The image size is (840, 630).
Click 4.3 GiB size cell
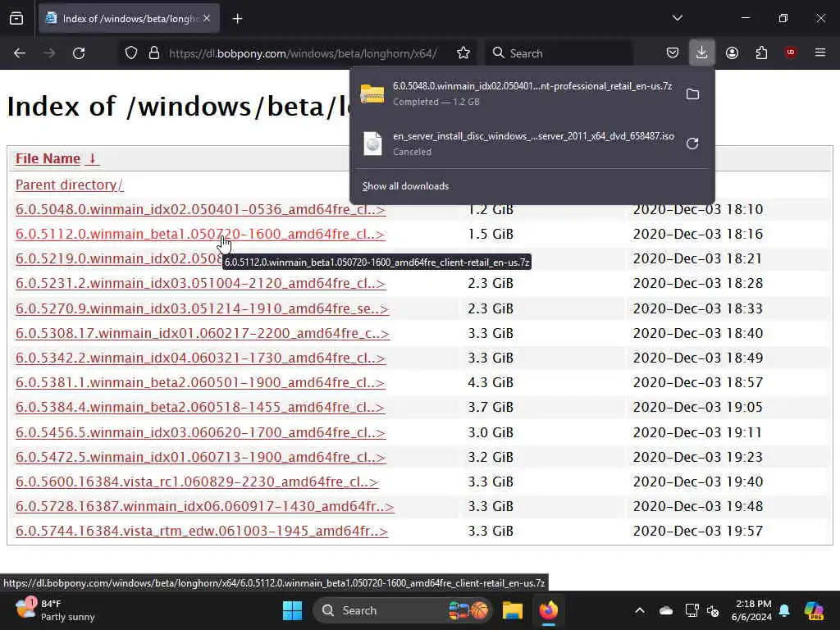tap(491, 382)
